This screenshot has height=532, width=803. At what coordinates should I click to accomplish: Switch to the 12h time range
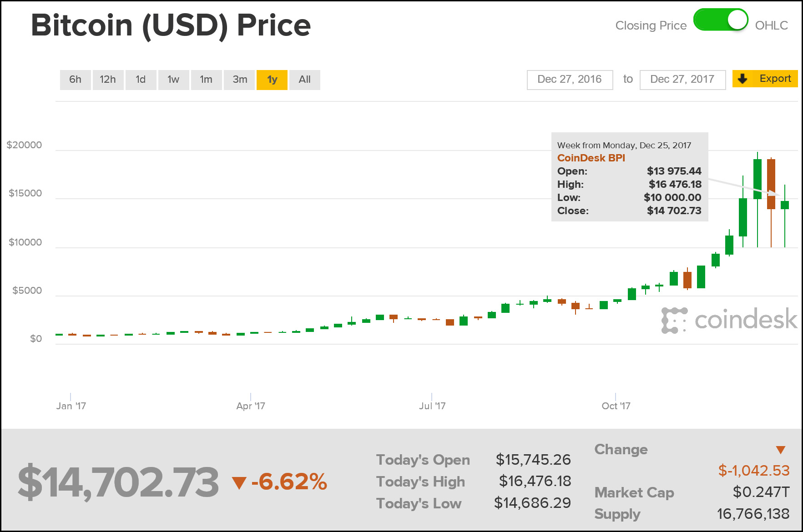[108, 80]
